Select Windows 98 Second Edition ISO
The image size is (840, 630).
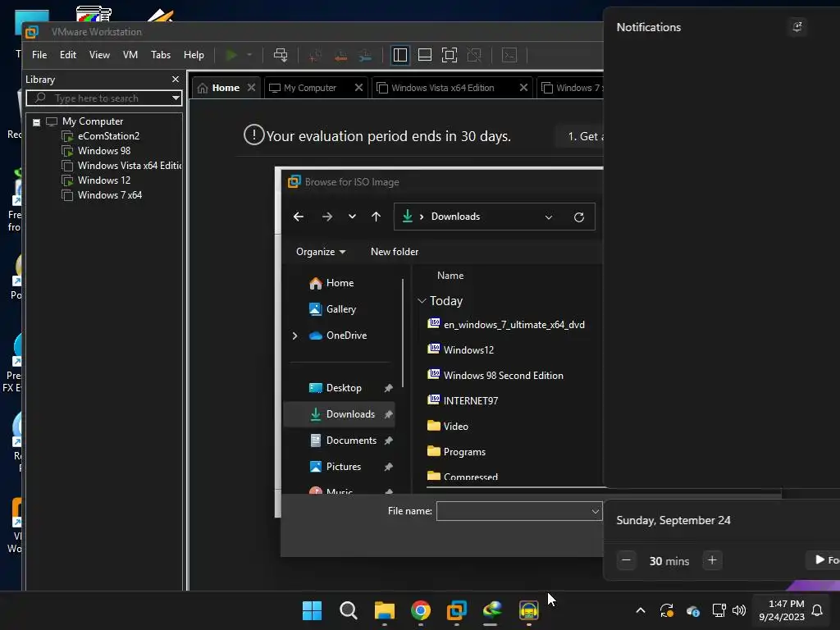pyautogui.click(x=495, y=376)
